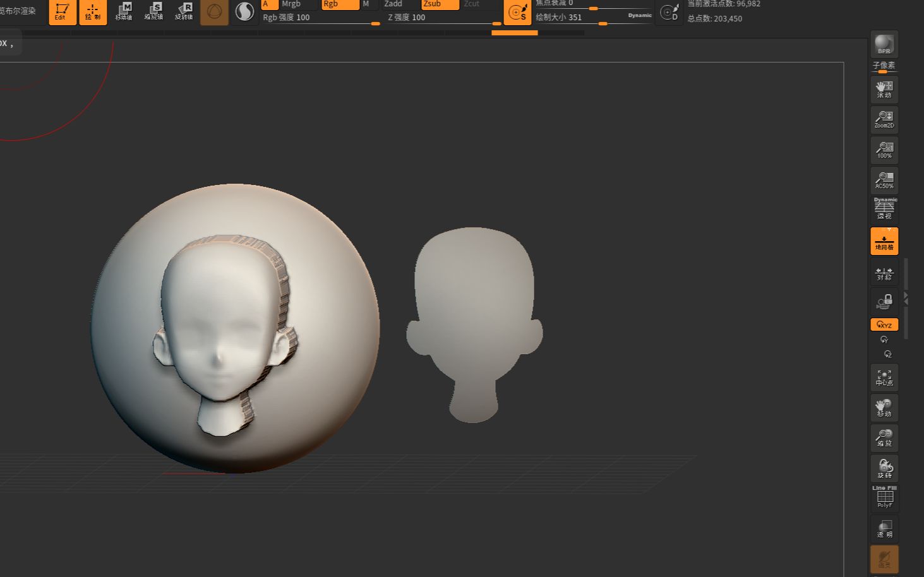Toggle Edit mode on the top toolbar
Screen dimensions: 924x577
(x=61, y=13)
